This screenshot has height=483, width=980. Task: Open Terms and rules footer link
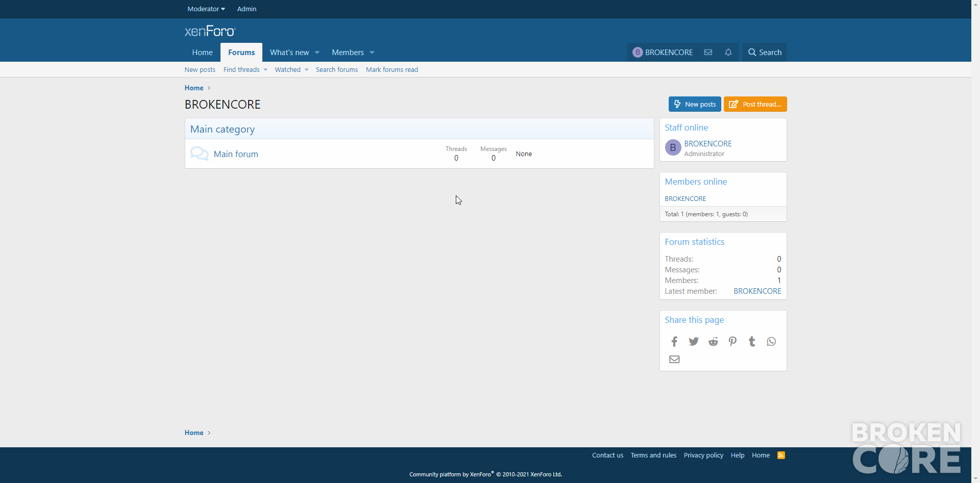tap(653, 455)
